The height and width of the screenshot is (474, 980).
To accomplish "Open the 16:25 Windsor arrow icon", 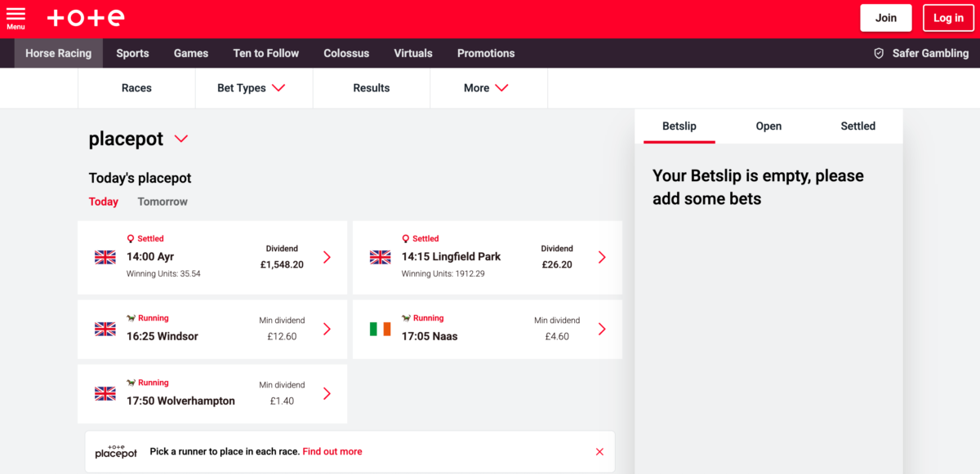I will coord(327,329).
